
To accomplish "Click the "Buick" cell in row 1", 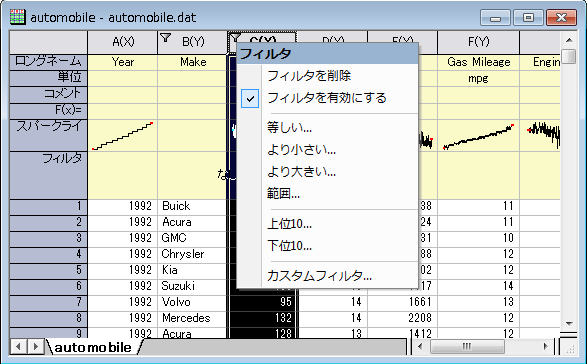I will (x=193, y=206).
